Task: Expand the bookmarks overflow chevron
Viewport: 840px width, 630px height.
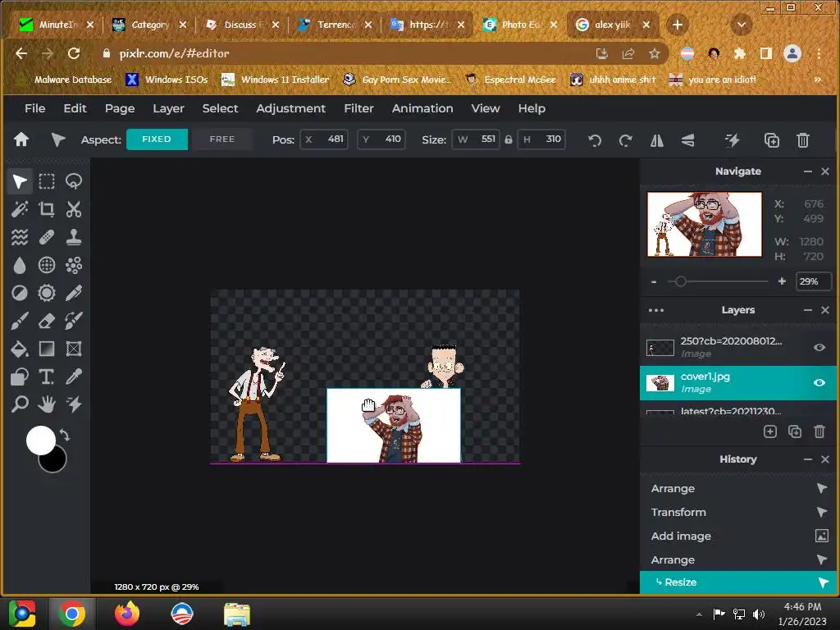Action: 818,80
